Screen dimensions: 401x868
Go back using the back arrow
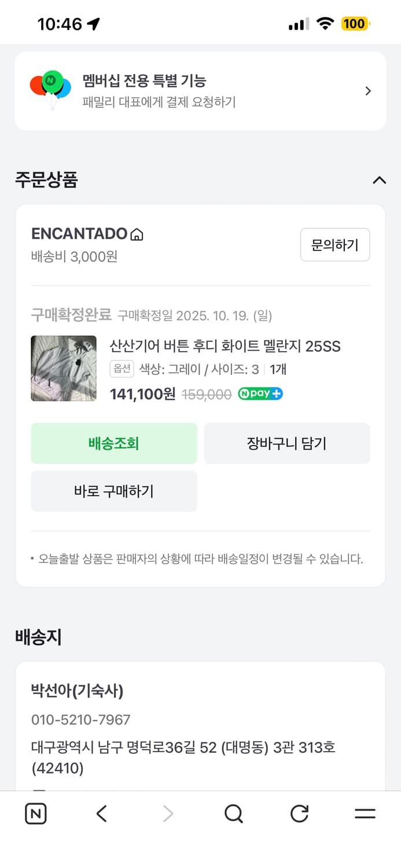pos(101,813)
